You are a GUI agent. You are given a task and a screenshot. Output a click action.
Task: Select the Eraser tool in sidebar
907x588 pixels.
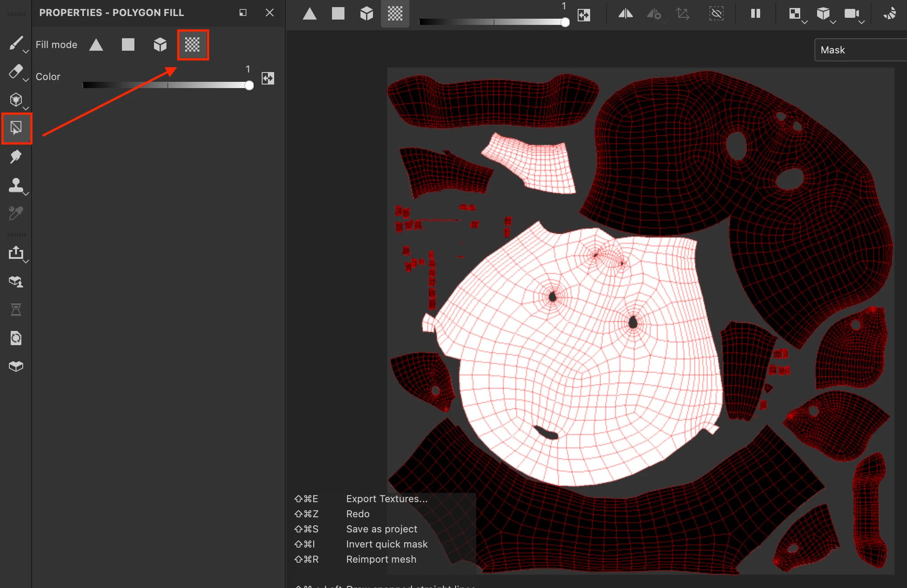pyautogui.click(x=16, y=72)
